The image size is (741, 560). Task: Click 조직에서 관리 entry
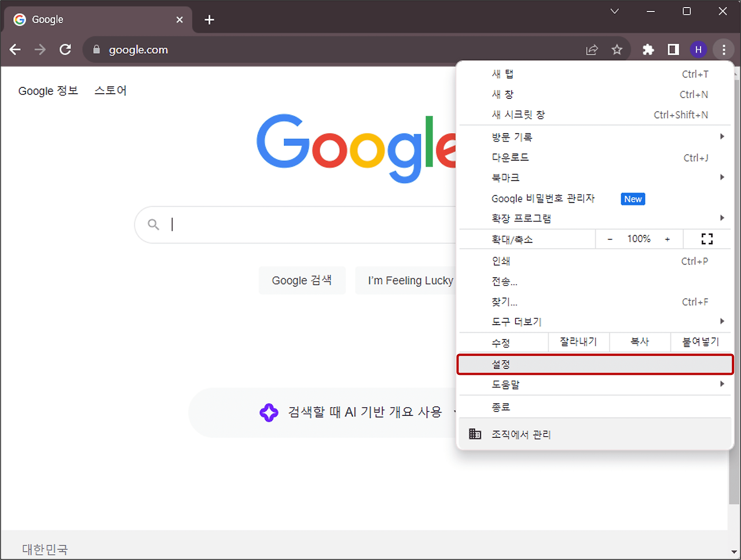[x=595, y=434]
